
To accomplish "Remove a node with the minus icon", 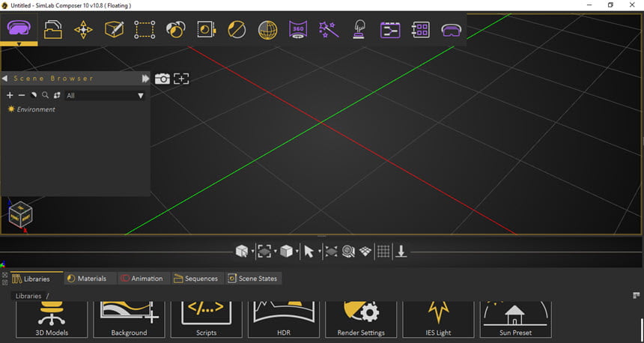I will point(22,95).
